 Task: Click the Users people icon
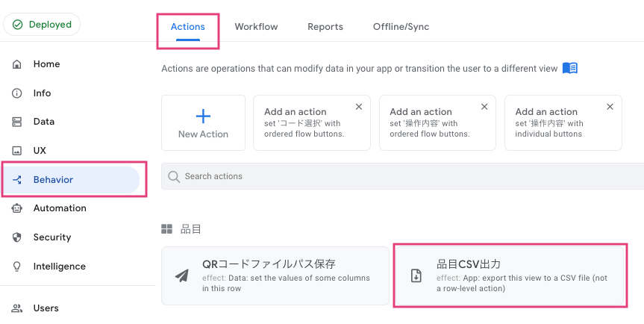(17, 308)
